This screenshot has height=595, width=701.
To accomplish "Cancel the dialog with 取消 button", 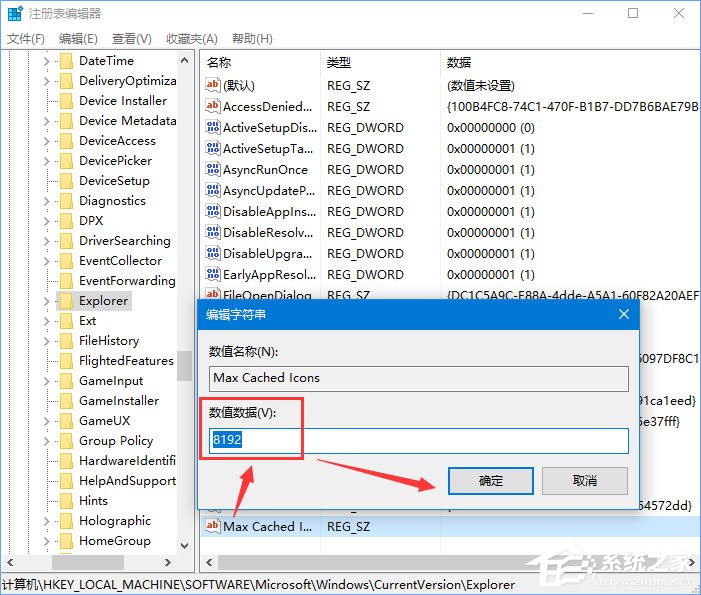I will pos(585,481).
